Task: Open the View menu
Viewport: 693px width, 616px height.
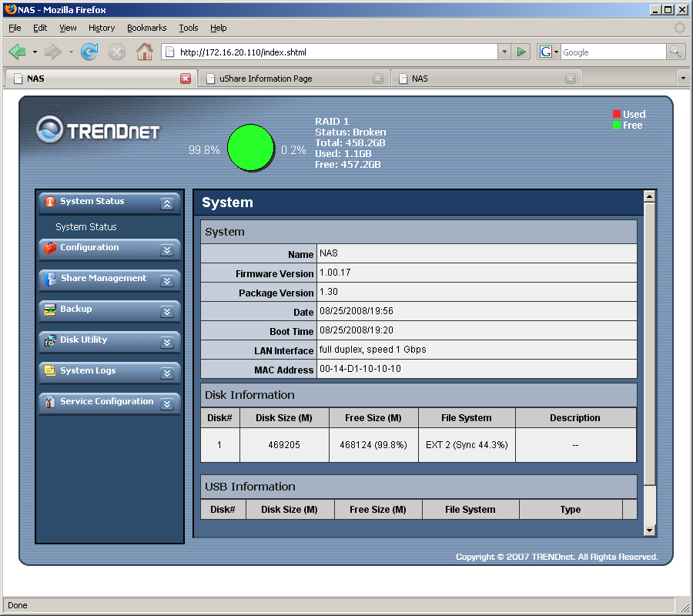Action: (x=68, y=28)
